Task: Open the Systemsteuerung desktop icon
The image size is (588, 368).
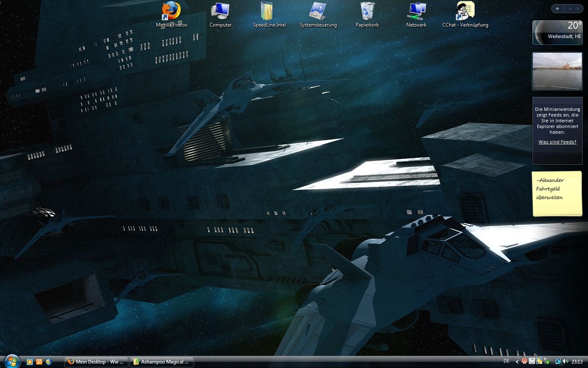Action: [318, 11]
